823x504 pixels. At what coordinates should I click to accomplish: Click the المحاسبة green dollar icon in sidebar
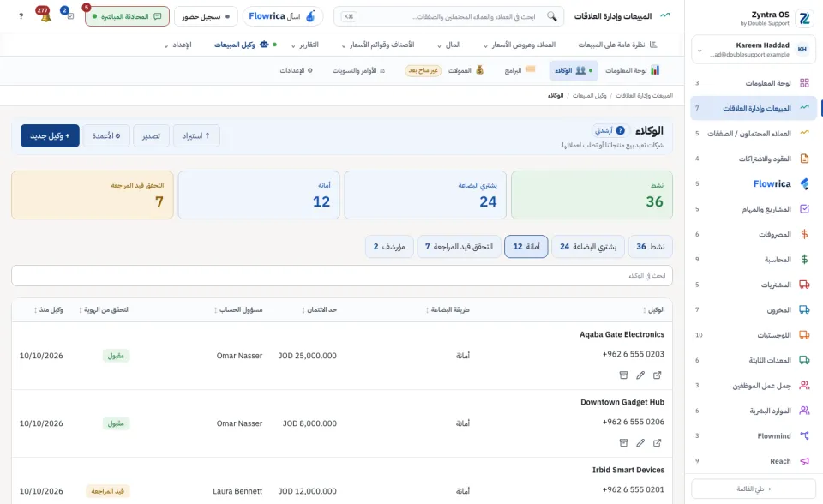click(x=804, y=260)
